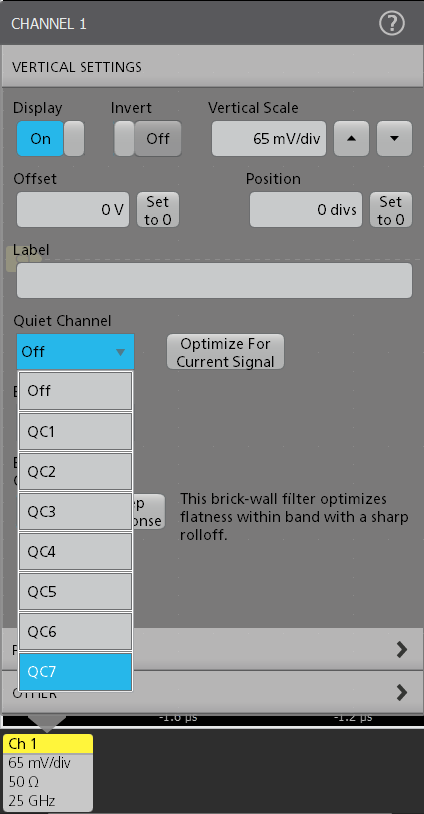
Task: Click the Position 0 divs field
Action: (x=306, y=210)
